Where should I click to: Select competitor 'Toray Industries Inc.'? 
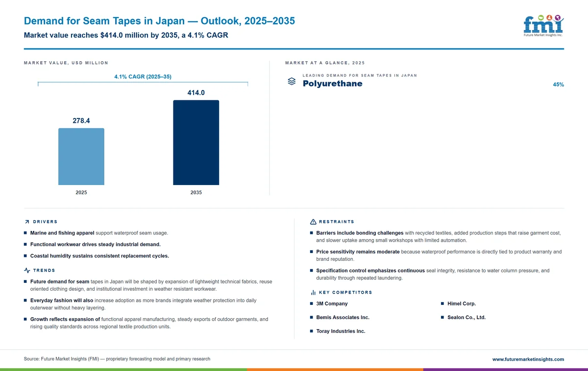341,331
